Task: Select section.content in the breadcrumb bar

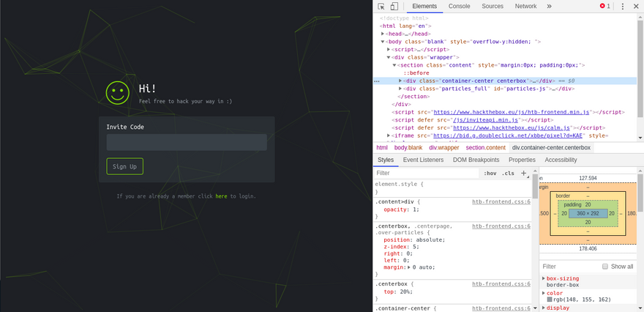Action: (485, 147)
